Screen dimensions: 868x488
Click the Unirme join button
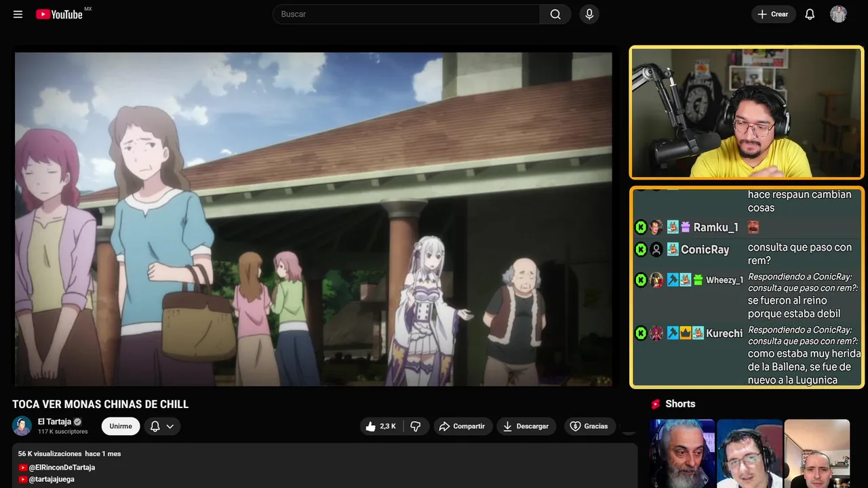(x=121, y=426)
